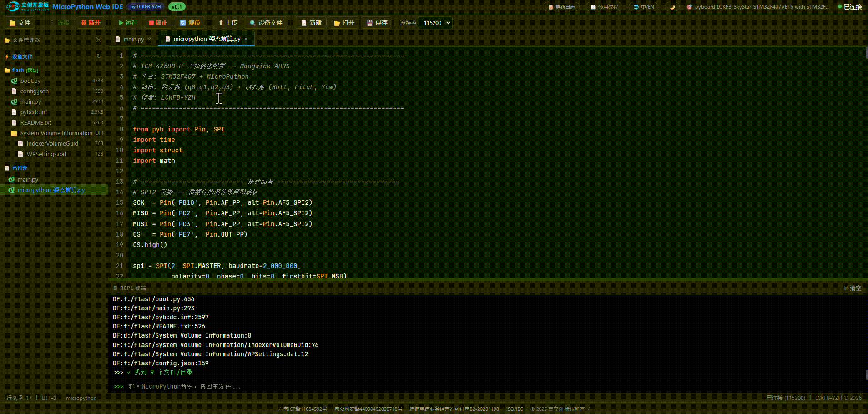
Task: Close the 文件管理器 panel
Action: (x=99, y=40)
